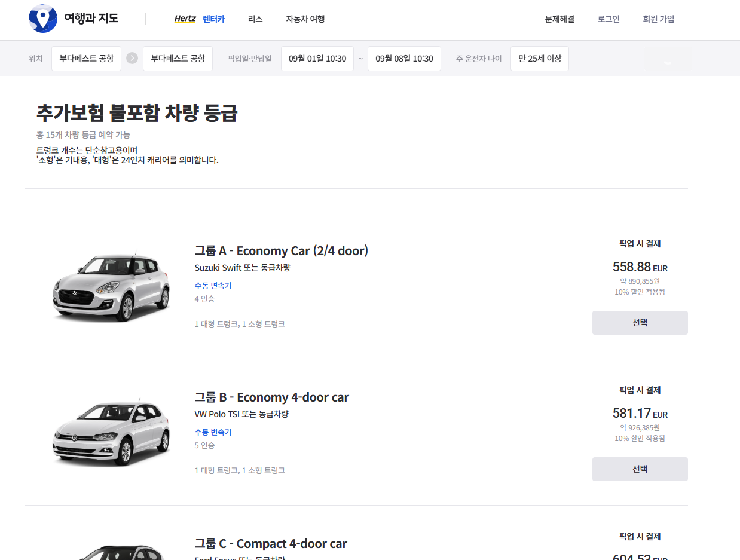The image size is (740, 560).
Task: Open return location 부다페스트 공항 selector
Action: tap(178, 59)
